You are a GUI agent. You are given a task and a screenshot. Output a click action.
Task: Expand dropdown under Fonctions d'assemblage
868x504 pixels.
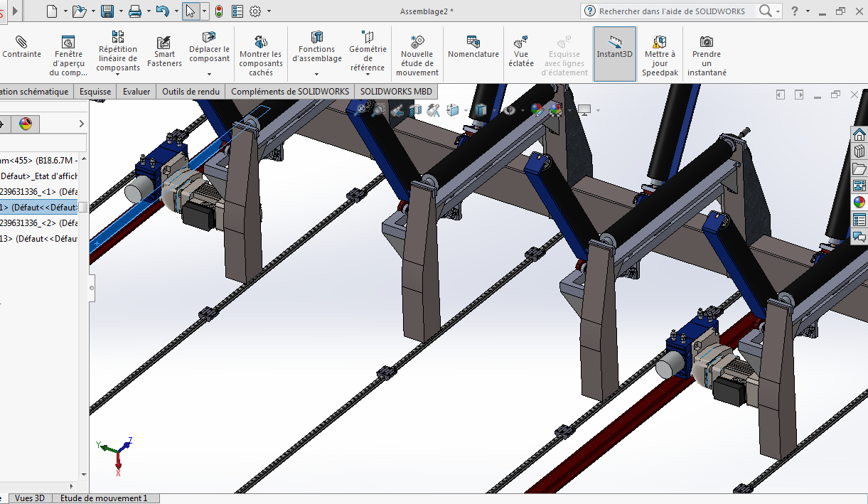pyautogui.click(x=317, y=73)
